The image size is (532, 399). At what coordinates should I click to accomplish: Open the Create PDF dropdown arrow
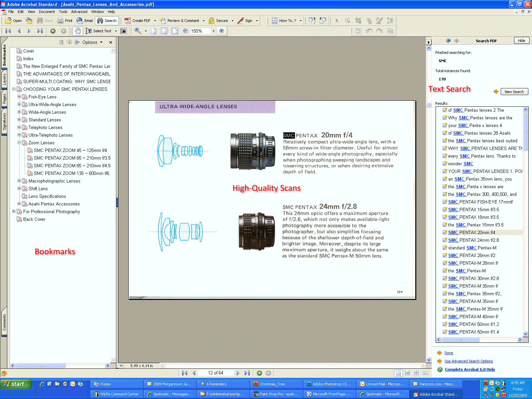tap(155, 21)
